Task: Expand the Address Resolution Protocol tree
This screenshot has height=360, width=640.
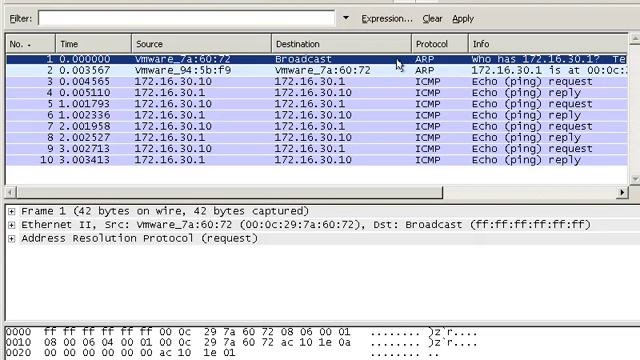Action: [11, 238]
